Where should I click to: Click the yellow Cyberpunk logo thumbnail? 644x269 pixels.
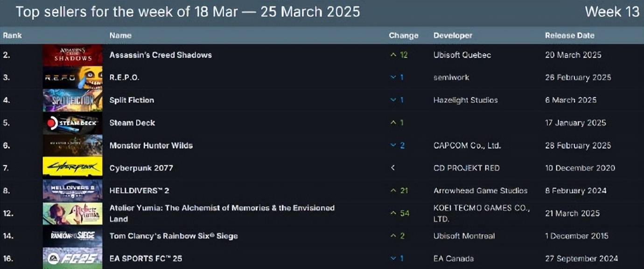click(x=72, y=168)
